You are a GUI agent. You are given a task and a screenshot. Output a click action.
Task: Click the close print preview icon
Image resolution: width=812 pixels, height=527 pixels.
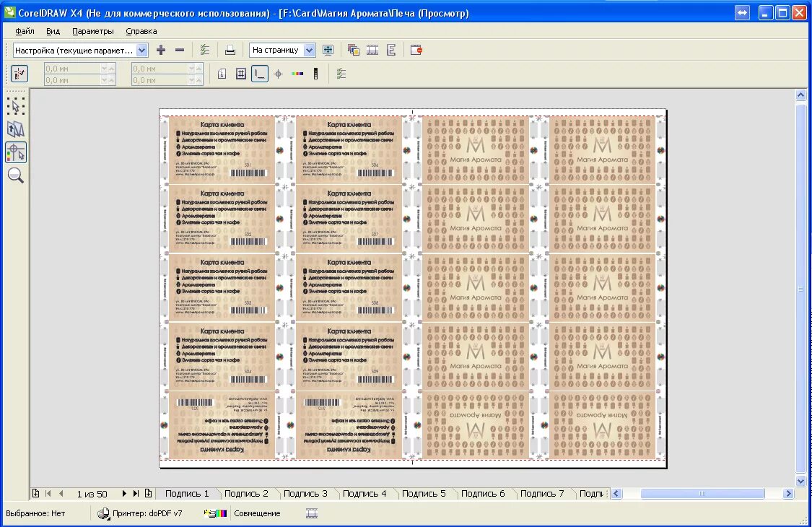point(416,50)
